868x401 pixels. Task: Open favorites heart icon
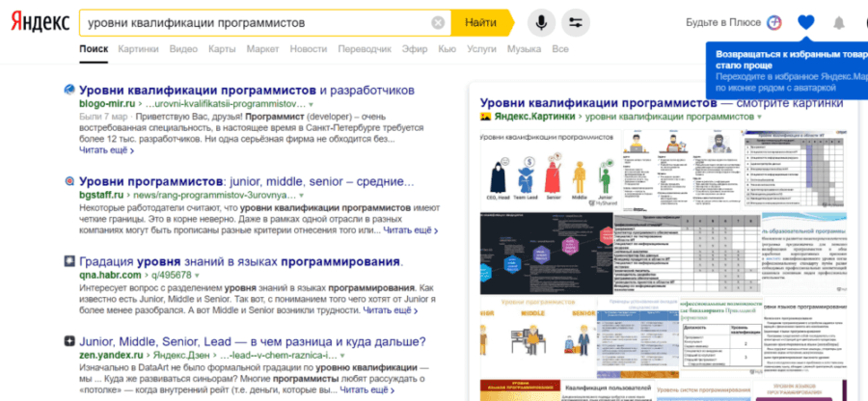806,23
